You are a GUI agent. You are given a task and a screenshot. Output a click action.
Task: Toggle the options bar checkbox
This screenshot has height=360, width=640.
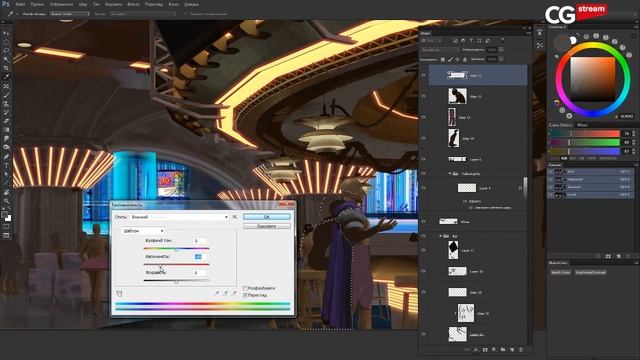186,14
